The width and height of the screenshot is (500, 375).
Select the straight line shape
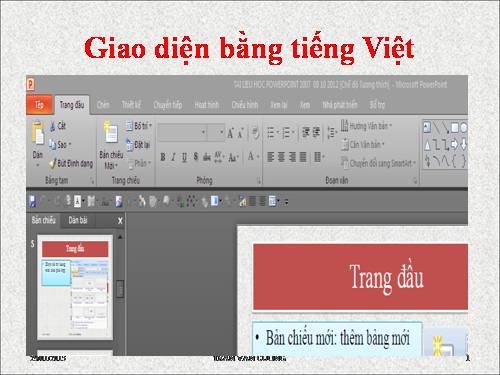(436, 127)
